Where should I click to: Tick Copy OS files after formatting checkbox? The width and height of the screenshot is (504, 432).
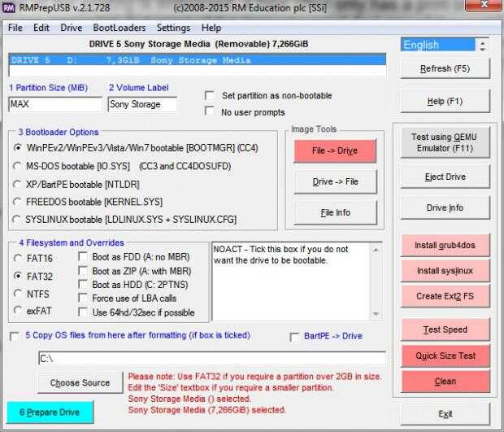[x=15, y=337]
